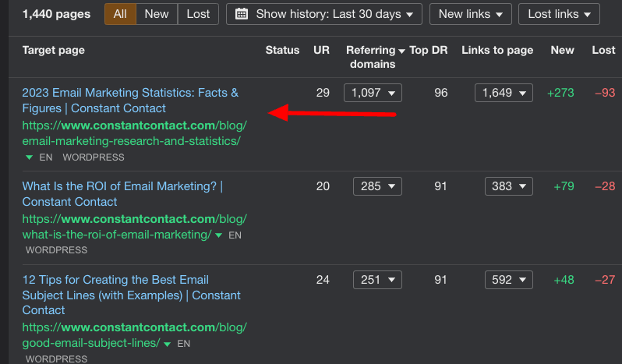Open What Is the ROI of Email Marketing link
Screen dimensions: 622x364
click(122, 194)
